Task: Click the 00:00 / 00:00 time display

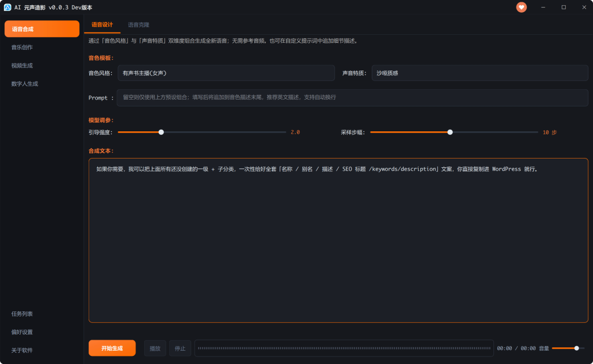Action: pyautogui.click(x=516, y=348)
